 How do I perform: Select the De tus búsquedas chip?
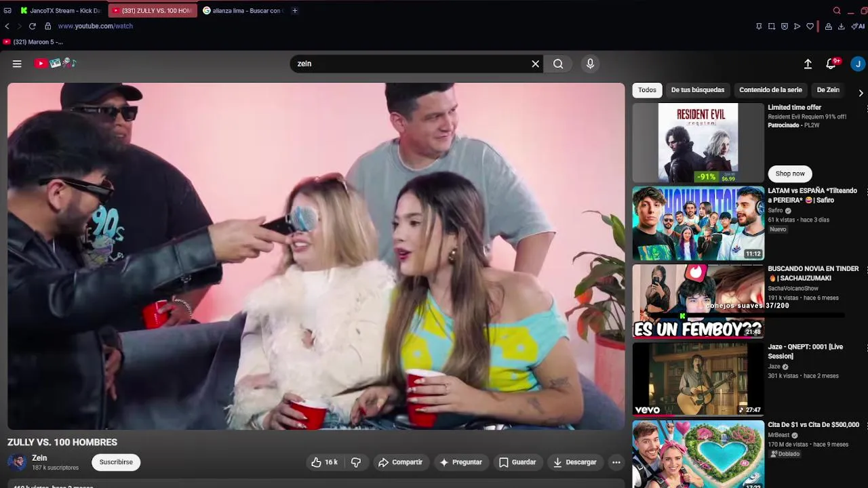(698, 90)
